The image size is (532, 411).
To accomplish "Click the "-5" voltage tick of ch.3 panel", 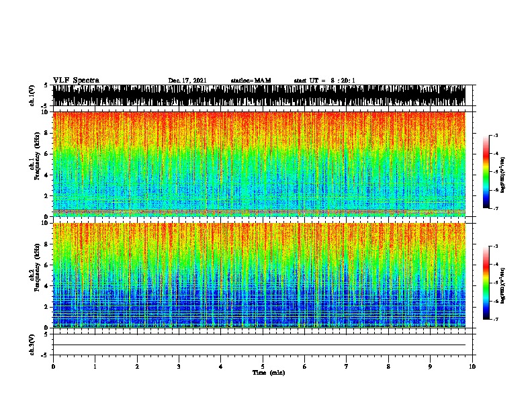I will pos(45,355).
